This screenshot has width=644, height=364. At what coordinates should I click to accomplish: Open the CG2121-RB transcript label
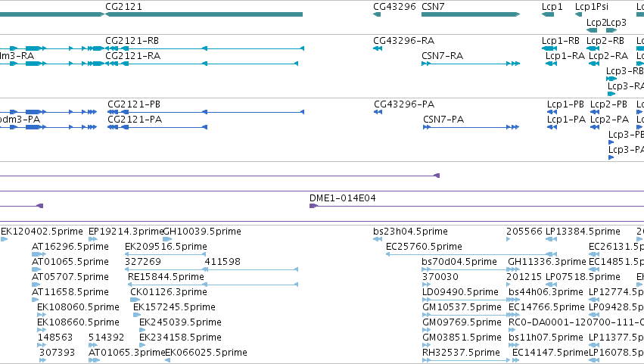(x=132, y=41)
